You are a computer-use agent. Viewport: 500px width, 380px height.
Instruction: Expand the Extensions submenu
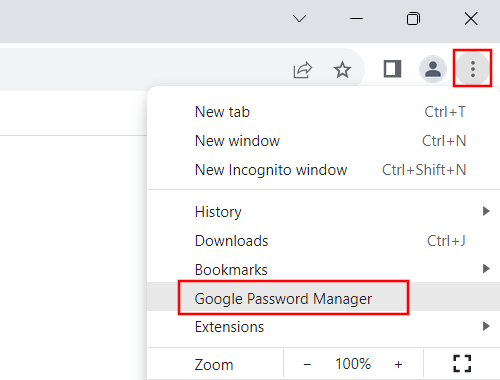pos(323,327)
